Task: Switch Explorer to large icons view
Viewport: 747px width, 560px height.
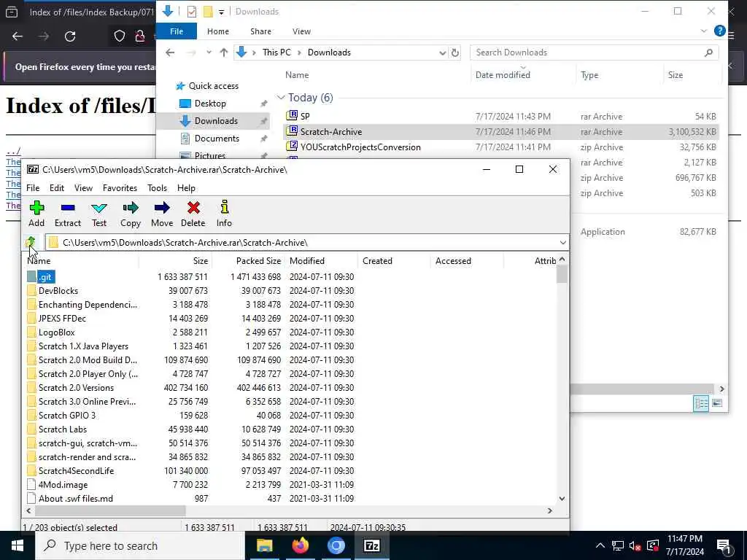Action: [x=717, y=404]
